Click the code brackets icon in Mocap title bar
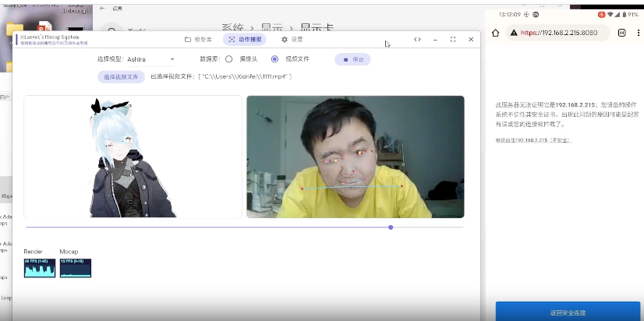Viewport: 644px width, 321px height. pyautogui.click(x=417, y=40)
